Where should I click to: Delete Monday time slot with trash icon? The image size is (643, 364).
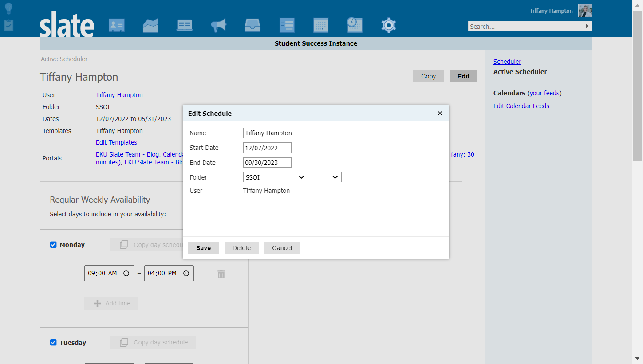click(221, 274)
